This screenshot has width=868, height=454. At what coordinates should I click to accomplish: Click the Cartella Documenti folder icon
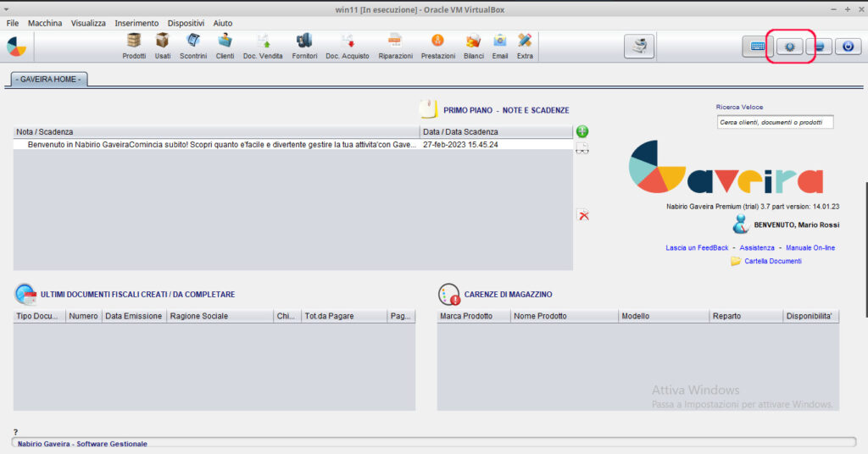point(735,261)
